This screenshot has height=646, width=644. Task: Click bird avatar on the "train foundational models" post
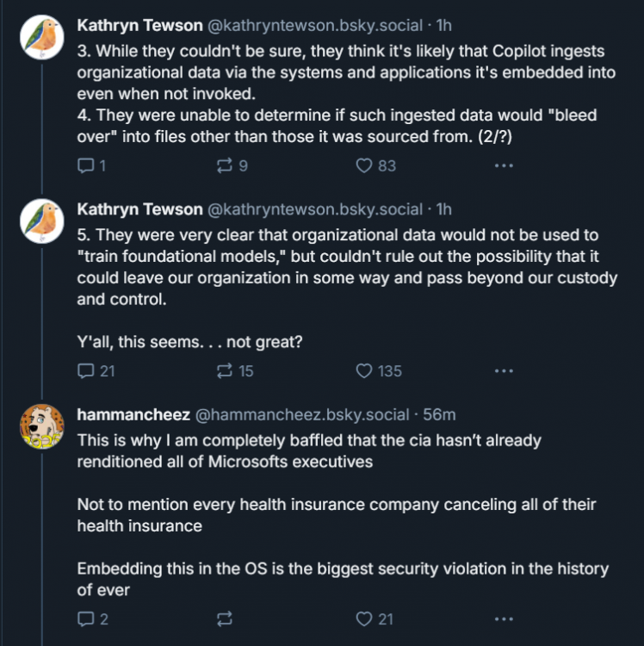click(41, 221)
